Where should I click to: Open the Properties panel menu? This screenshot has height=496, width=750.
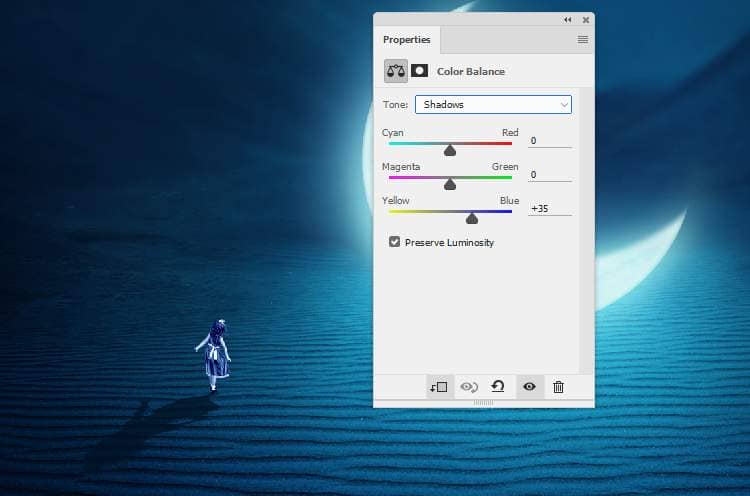583,40
